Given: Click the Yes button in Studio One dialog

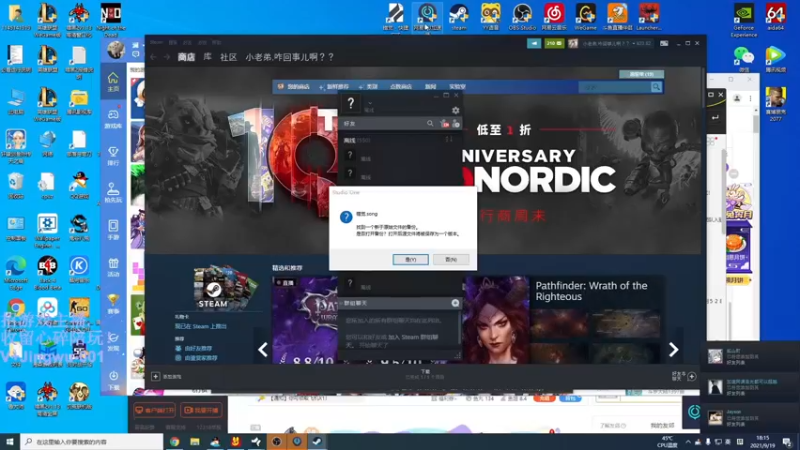Looking at the screenshot, I should [410, 259].
